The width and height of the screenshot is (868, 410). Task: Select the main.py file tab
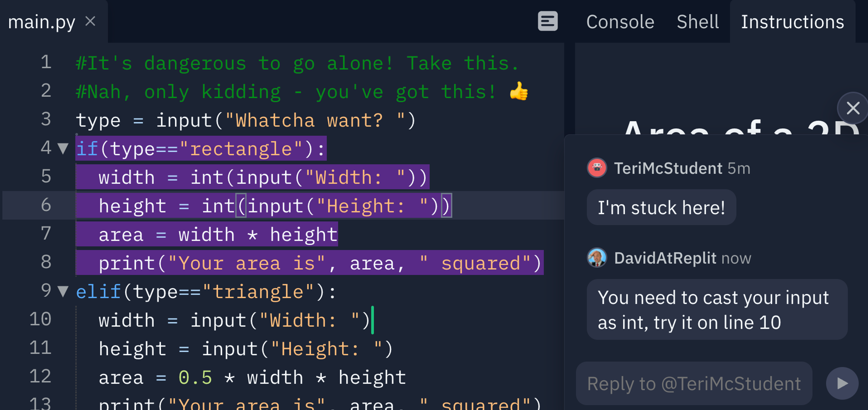click(x=41, y=22)
